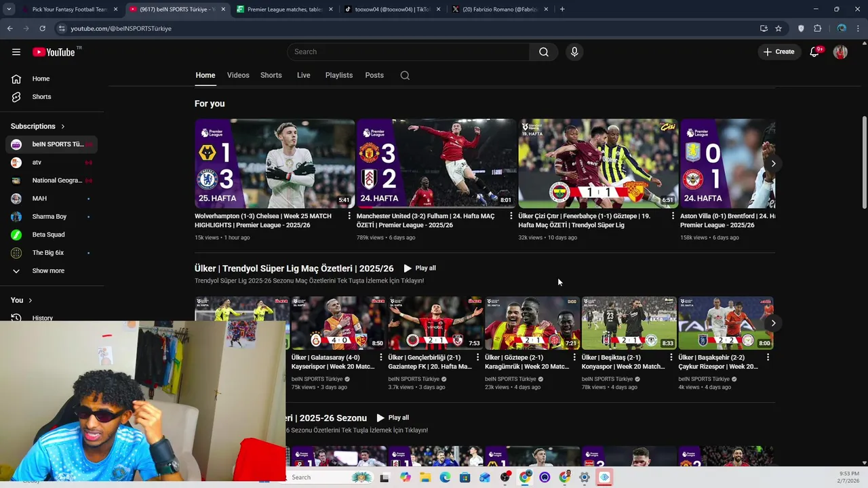Viewport: 868px width, 488px height.
Task: Switch to the Live channel tab
Action: point(304,75)
